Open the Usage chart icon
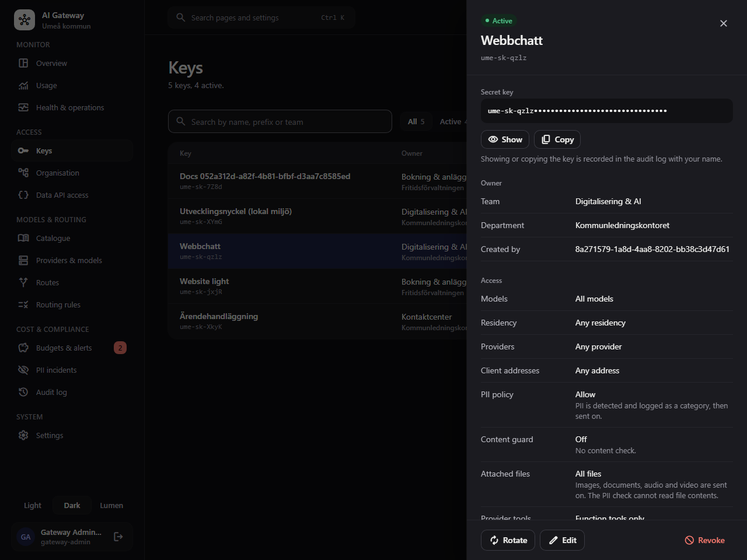This screenshot has width=747, height=560. 23,85
